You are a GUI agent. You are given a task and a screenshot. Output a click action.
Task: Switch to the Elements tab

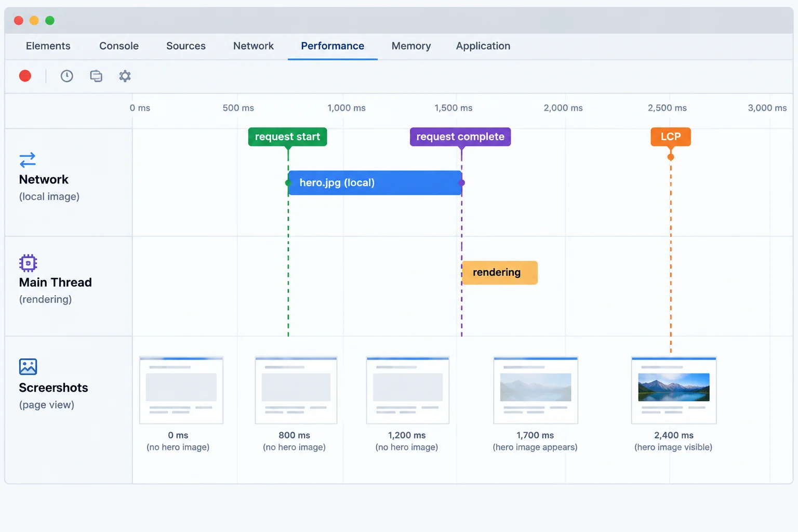coord(48,46)
